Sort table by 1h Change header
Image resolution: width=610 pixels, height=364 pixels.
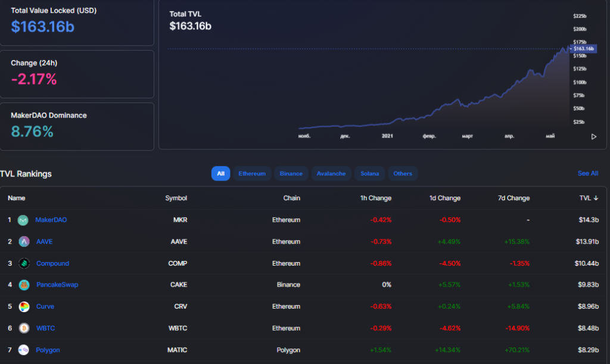[376, 198]
